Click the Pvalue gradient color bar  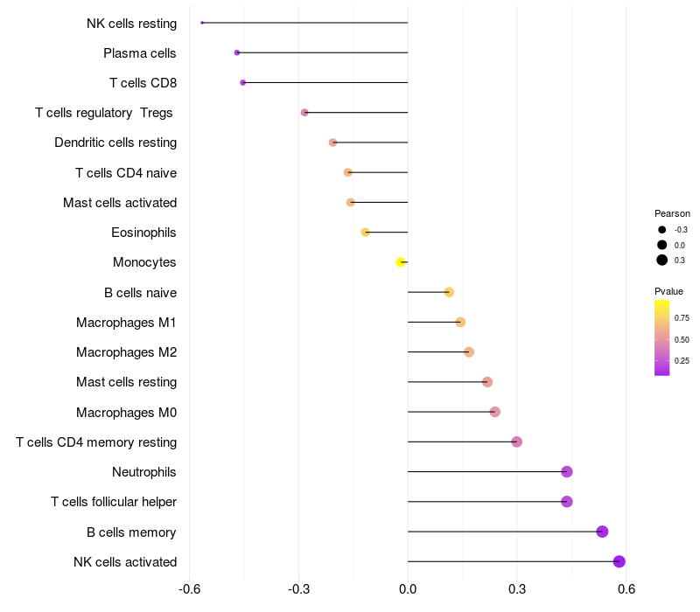pos(661,338)
